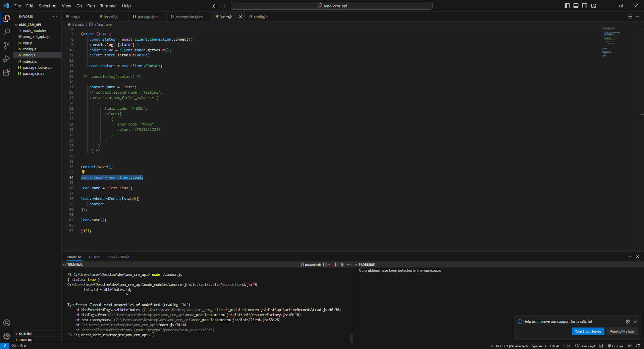
Task: Open the Source Control view
Action: [x=7, y=45]
